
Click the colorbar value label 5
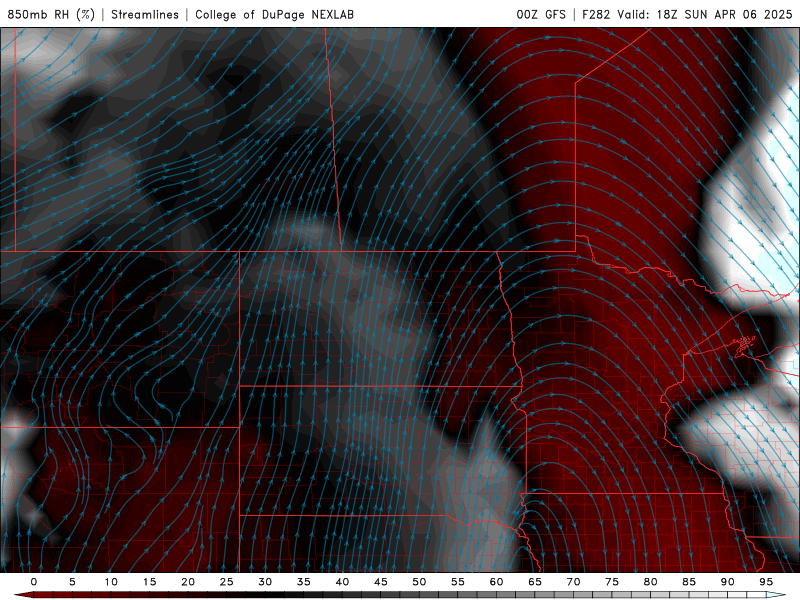coord(72,582)
